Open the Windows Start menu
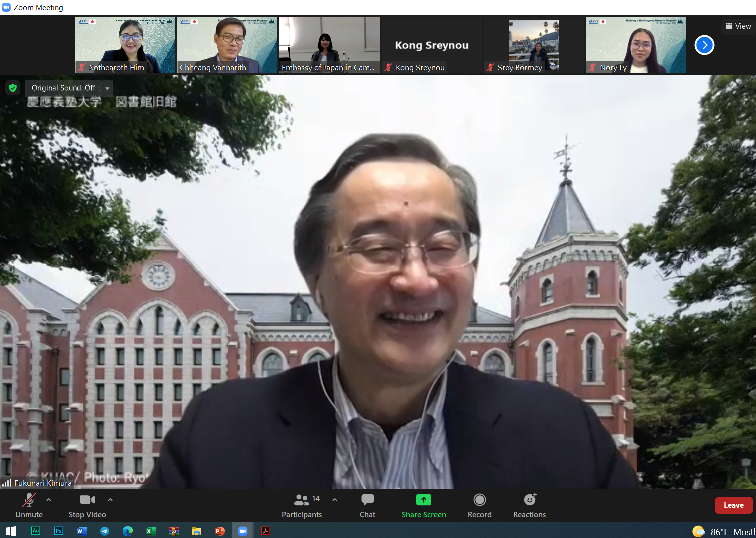756x538 pixels. [x=11, y=531]
